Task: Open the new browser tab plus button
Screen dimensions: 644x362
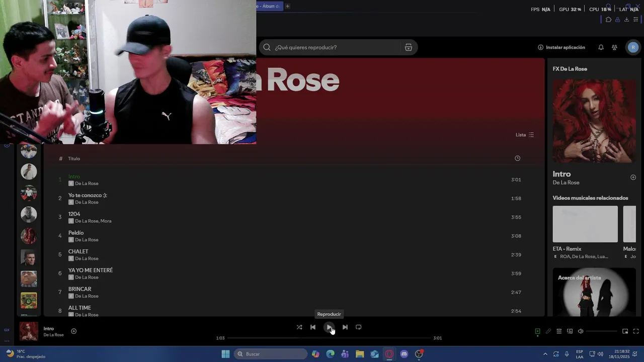Action: coord(288,6)
